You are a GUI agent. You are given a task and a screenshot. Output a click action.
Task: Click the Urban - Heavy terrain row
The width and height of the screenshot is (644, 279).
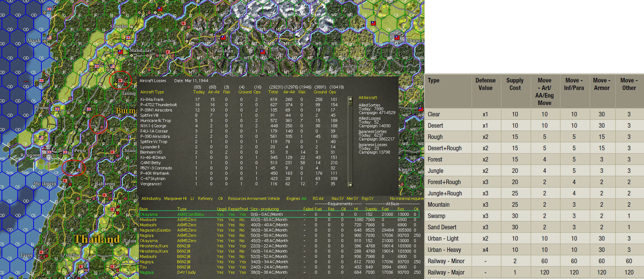point(534,250)
